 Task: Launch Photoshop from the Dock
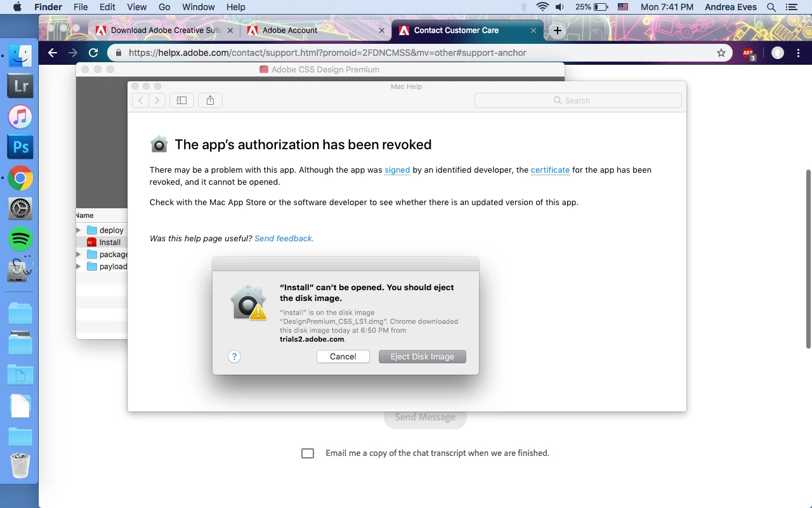pos(20,147)
